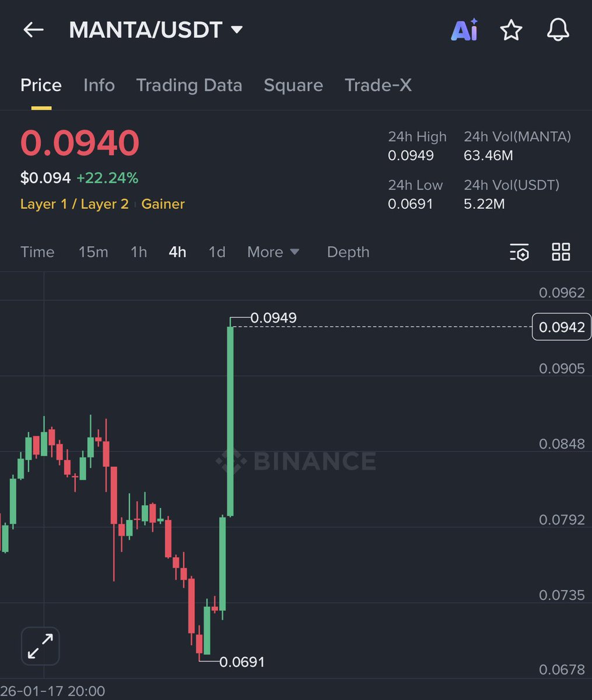Image resolution: width=592 pixels, height=700 pixels.
Task: Expand chart to fullscreen
Action: pos(40,646)
